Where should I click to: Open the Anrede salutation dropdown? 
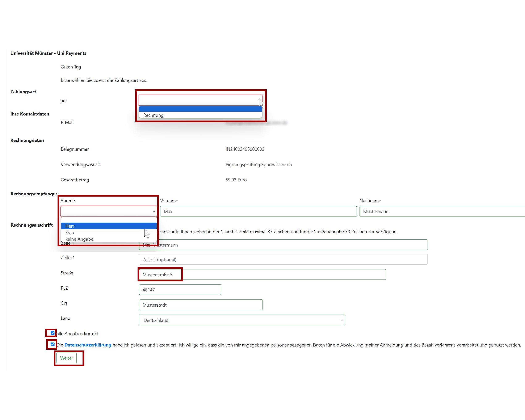pyautogui.click(x=108, y=211)
